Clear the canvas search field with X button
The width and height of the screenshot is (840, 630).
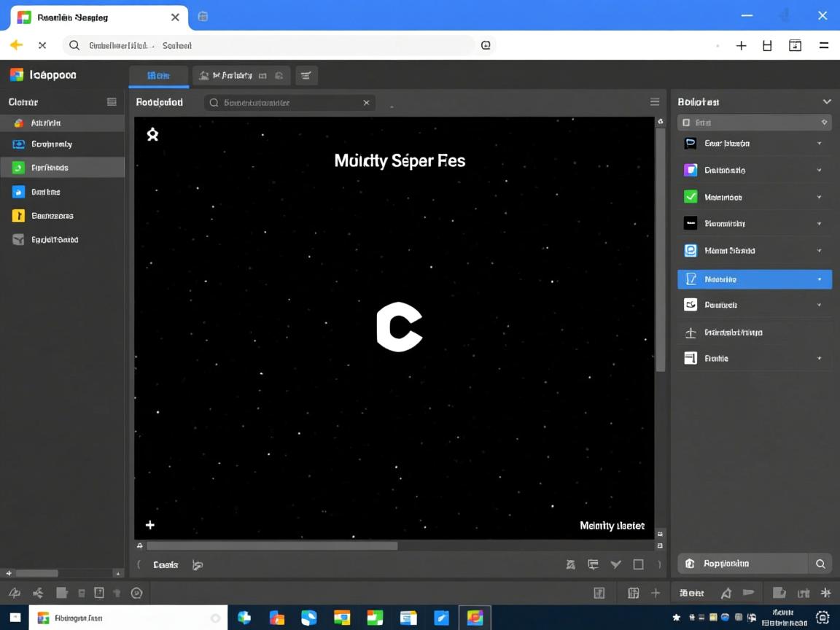(366, 103)
